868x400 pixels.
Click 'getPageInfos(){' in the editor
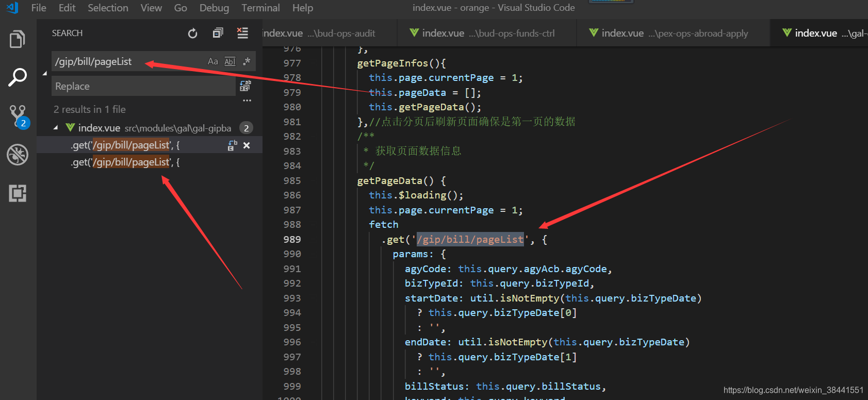tap(401, 63)
